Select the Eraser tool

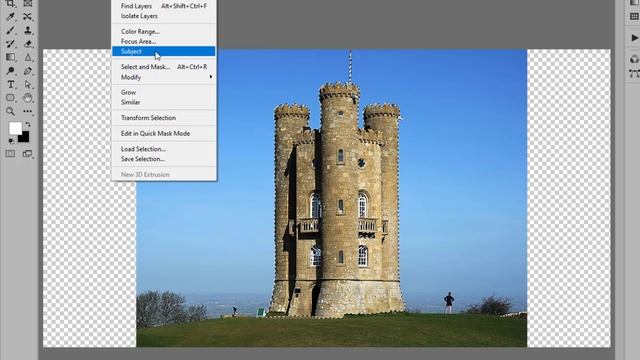(27, 44)
